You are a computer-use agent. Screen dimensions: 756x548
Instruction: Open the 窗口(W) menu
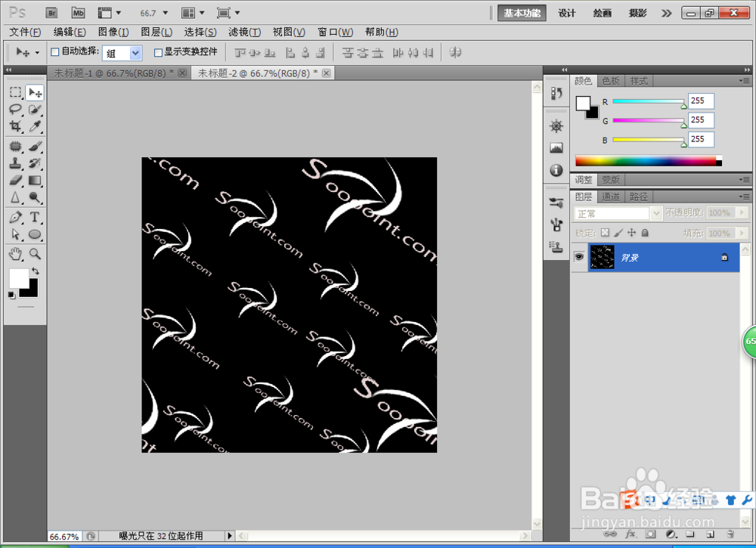pyautogui.click(x=335, y=33)
